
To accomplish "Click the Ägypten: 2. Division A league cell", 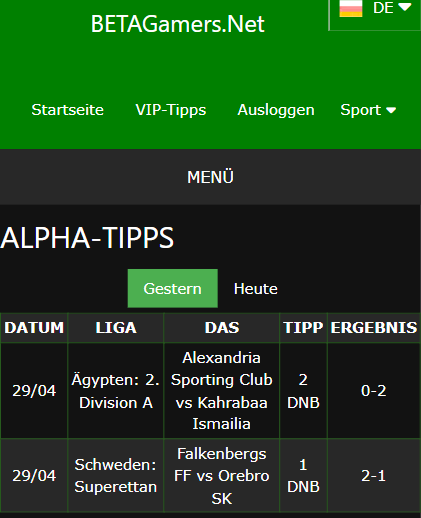I will (116, 391).
